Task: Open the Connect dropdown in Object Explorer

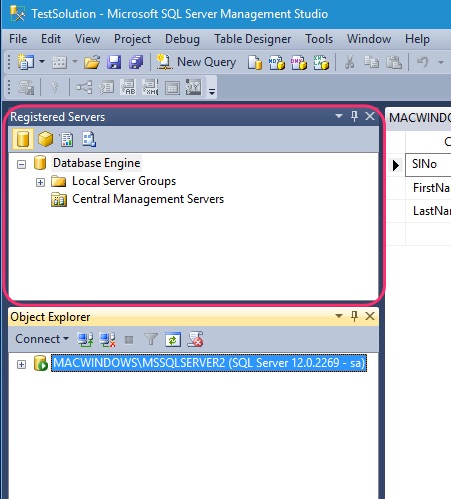Action: [x=42, y=339]
